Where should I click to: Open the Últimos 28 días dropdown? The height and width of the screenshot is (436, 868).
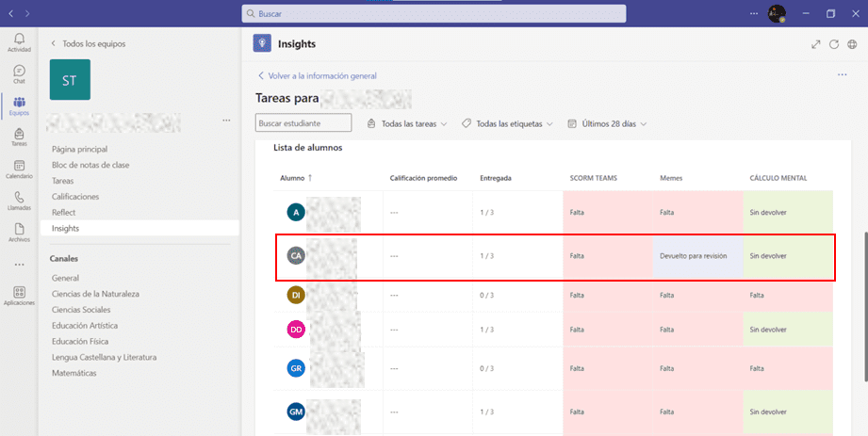607,124
